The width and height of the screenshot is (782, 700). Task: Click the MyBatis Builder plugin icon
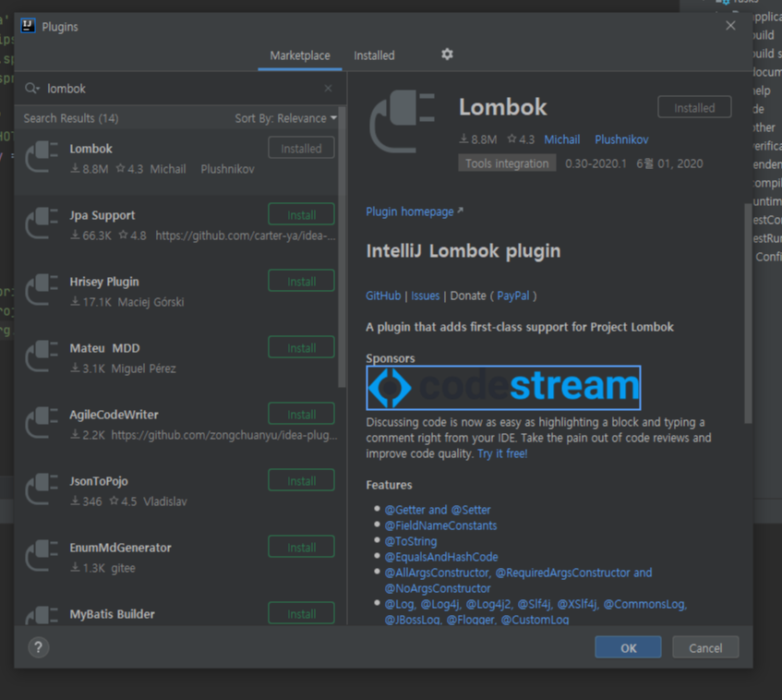click(x=42, y=616)
